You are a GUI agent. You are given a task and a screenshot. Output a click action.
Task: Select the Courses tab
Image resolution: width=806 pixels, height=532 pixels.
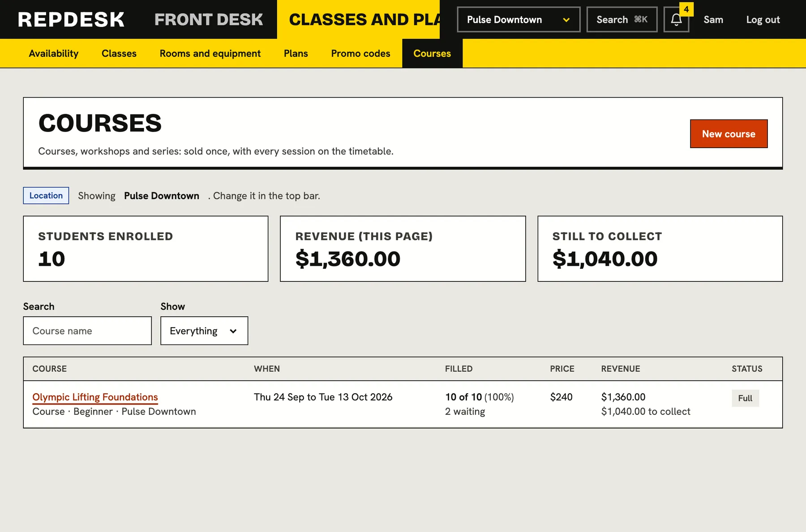[x=432, y=53]
